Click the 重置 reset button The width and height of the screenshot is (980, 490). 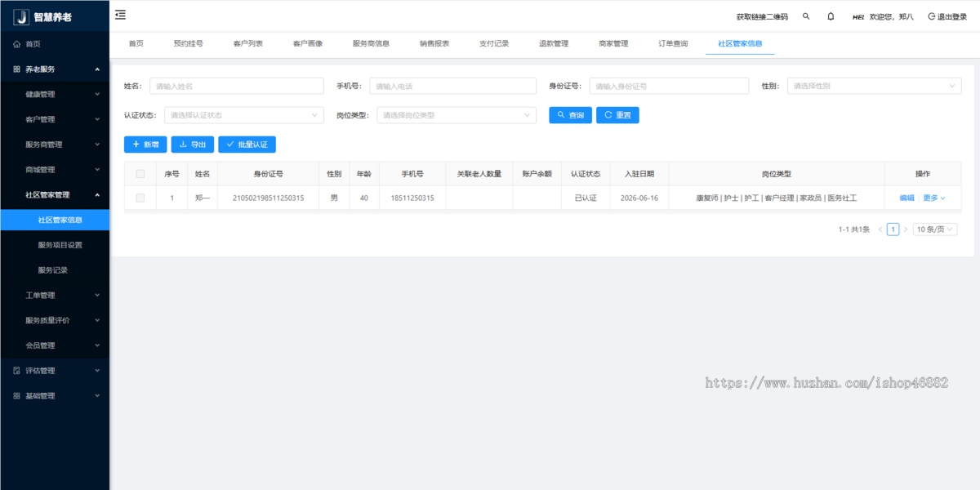(x=617, y=115)
